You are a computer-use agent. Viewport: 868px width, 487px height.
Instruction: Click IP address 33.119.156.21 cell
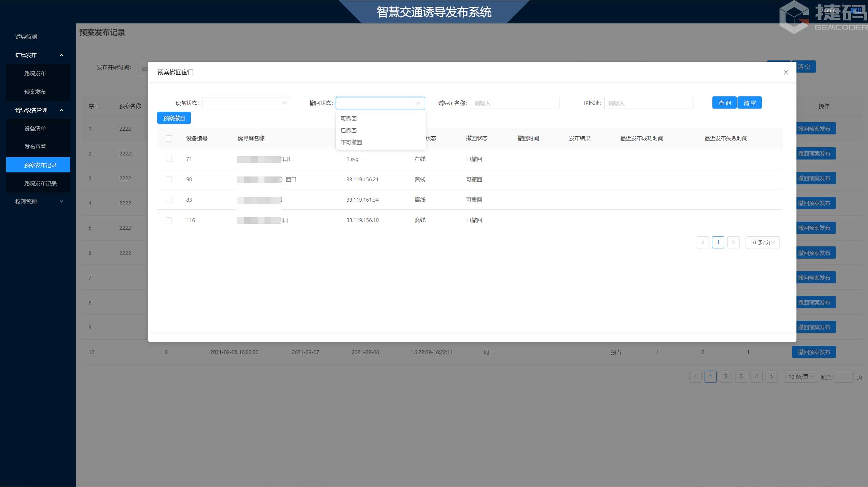pos(362,179)
